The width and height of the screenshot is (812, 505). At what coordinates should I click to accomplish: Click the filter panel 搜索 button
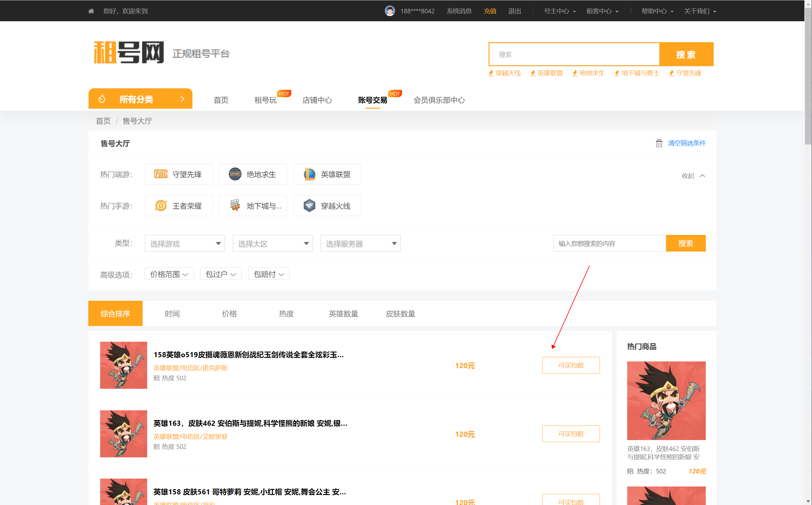[x=685, y=243]
